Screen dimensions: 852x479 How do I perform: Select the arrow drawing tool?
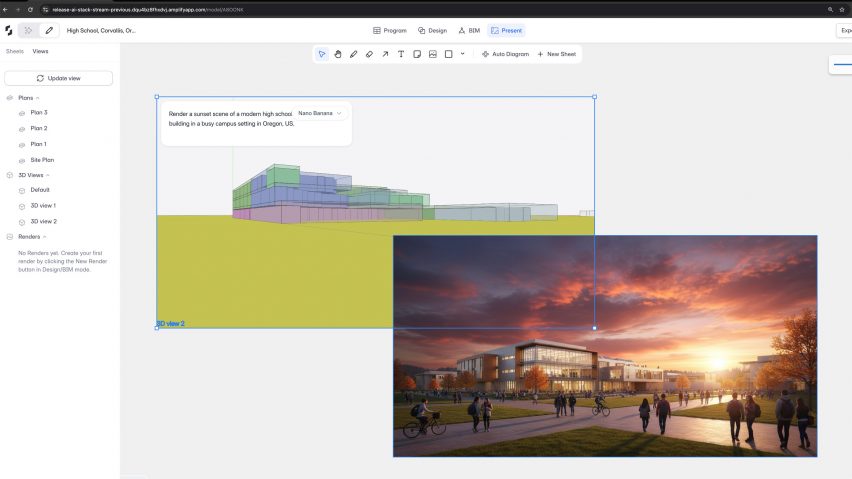point(385,54)
